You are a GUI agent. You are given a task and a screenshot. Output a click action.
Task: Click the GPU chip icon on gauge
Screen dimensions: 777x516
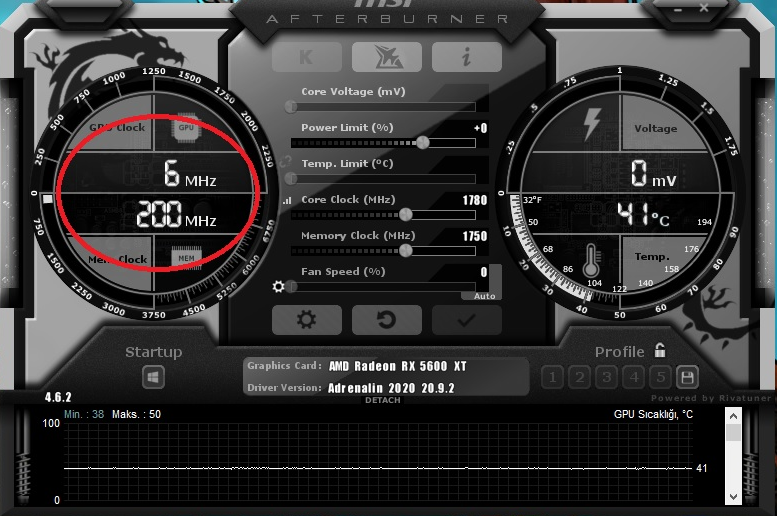[x=186, y=128]
